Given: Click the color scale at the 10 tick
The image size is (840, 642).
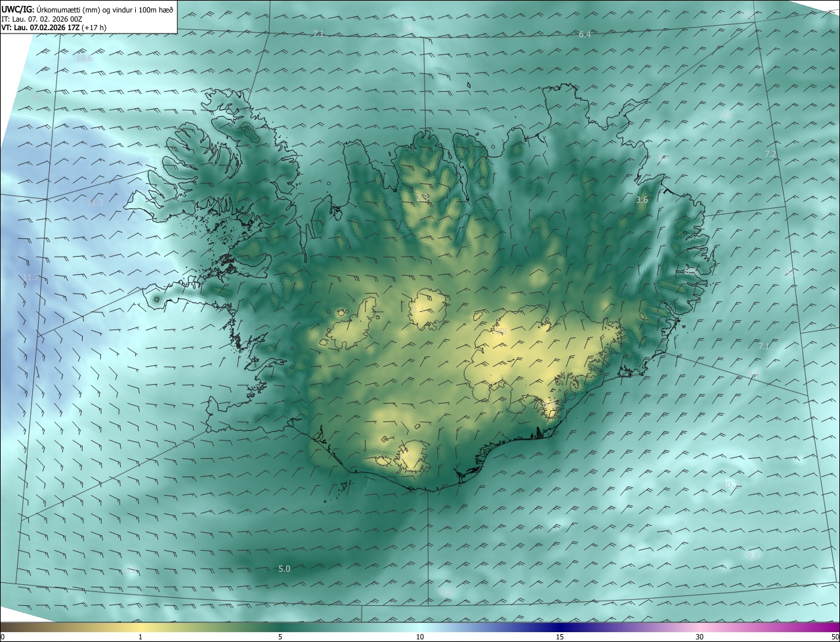Looking at the screenshot, I should click(420, 637).
